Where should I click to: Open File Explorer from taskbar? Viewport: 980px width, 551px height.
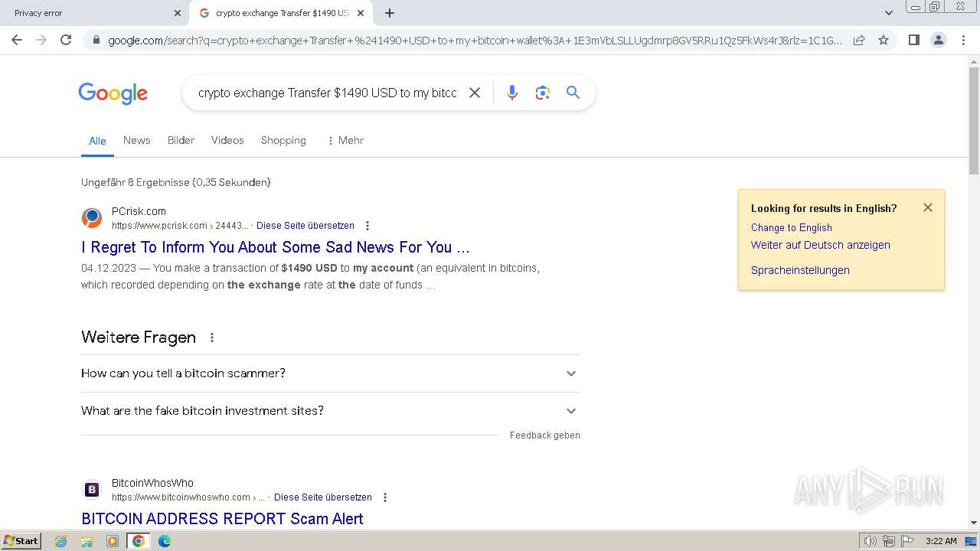pos(87,541)
